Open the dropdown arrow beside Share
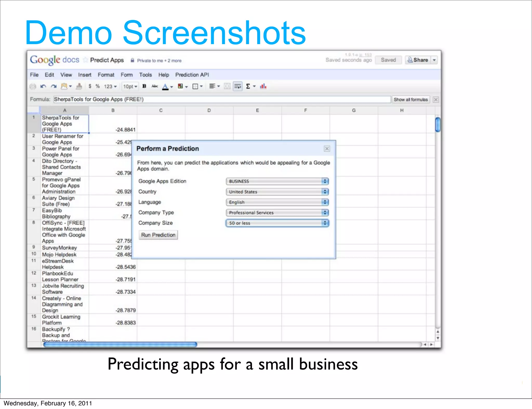The image size is (532, 409). [434, 60]
